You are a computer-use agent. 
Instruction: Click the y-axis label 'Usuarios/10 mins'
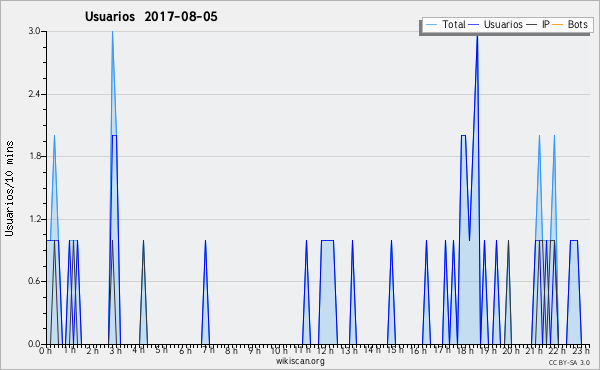9,189
